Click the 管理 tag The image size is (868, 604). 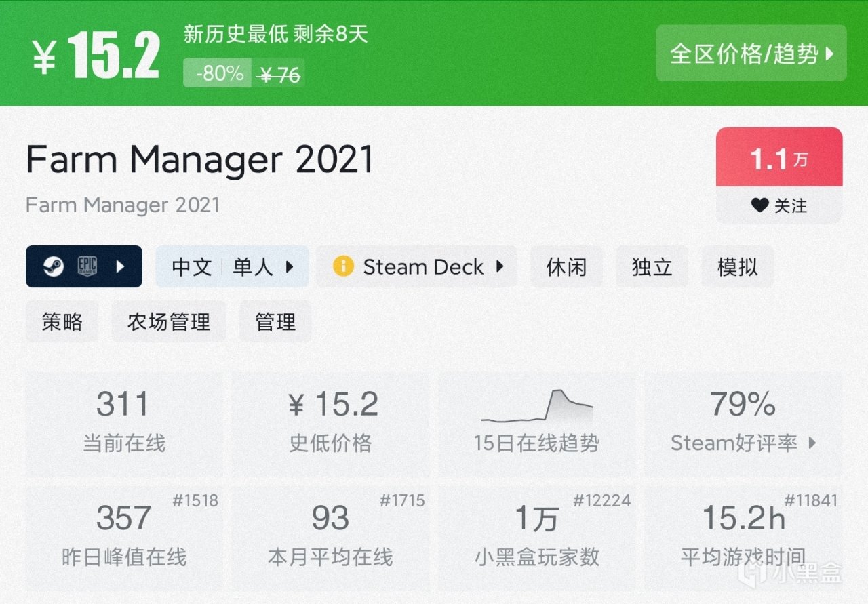coord(275,322)
